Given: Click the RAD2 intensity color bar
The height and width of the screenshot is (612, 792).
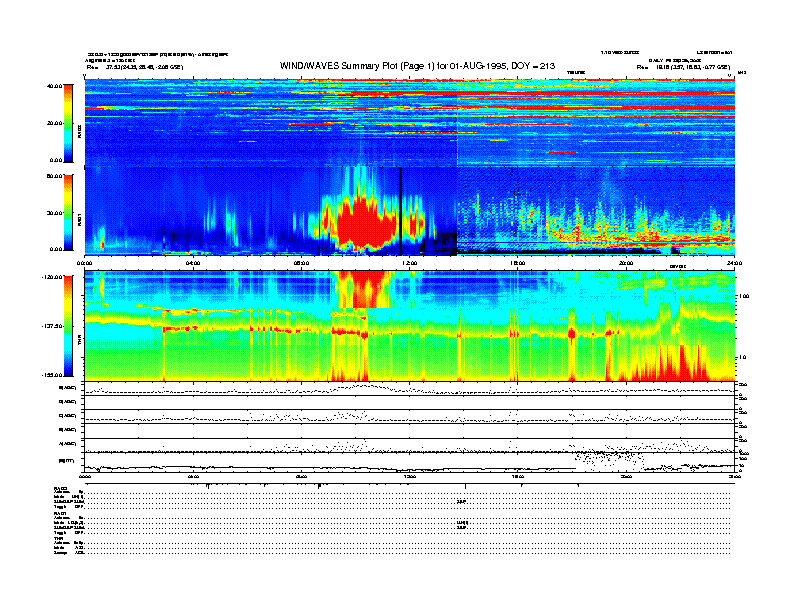Looking at the screenshot, I should [68, 123].
